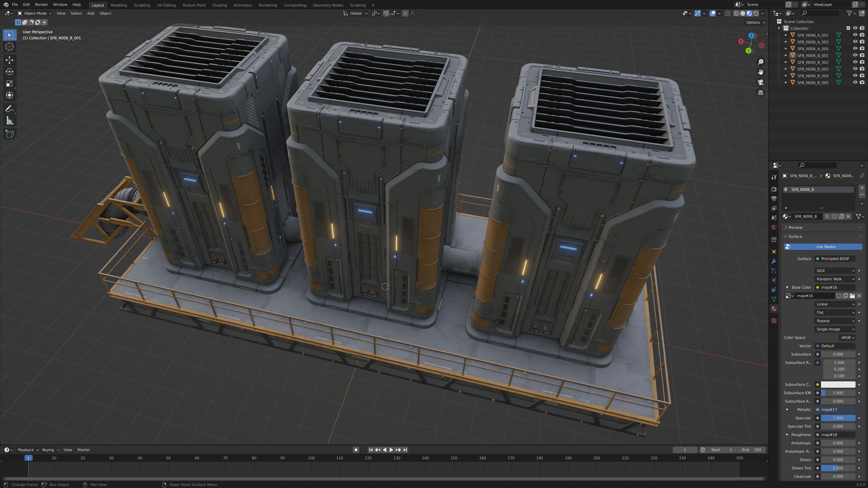Open the Material properties tab
Viewport: 868px width, 488px height.
[x=774, y=308]
